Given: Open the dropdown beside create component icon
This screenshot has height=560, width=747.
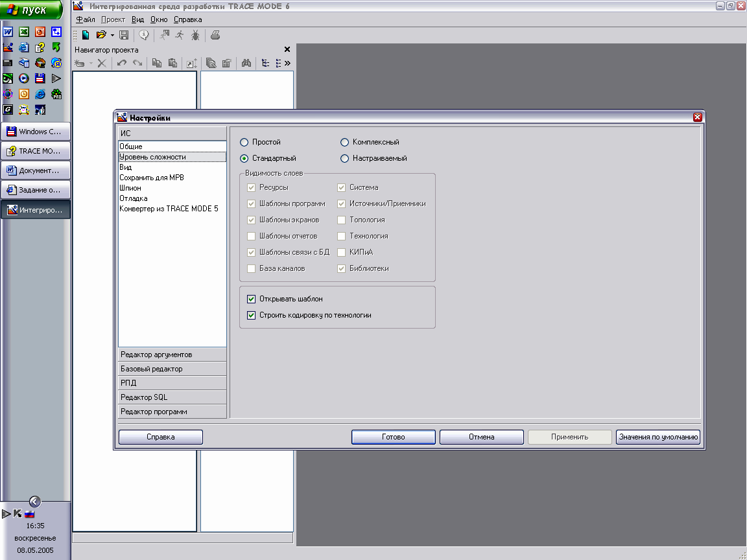Looking at the screenshot, I should click(91, 64).
